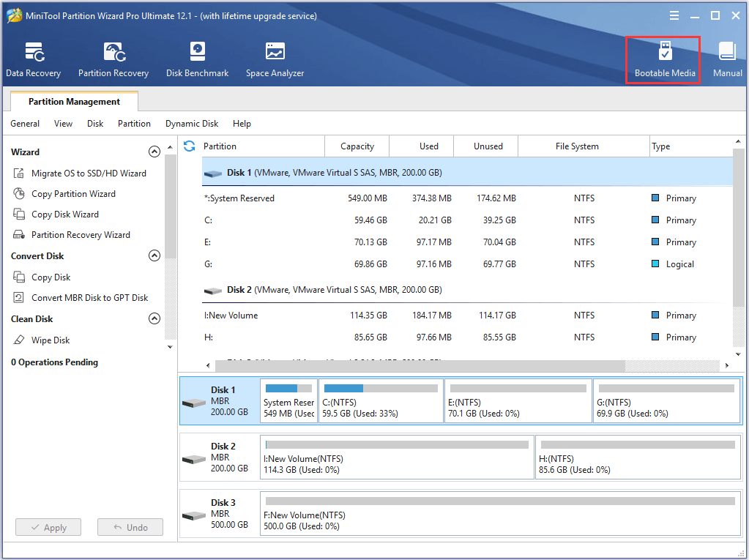Click Copy Partition Wizard link
The image size is (749, 560).
click(x=73, y=194)
